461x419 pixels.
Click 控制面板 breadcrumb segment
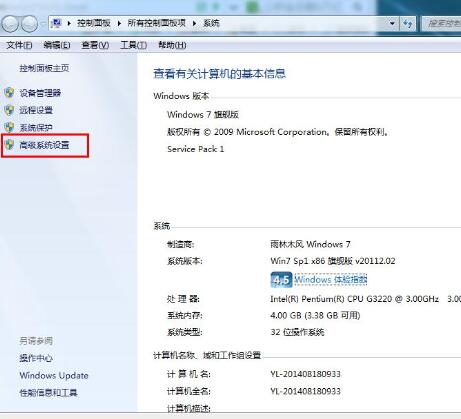94,23
